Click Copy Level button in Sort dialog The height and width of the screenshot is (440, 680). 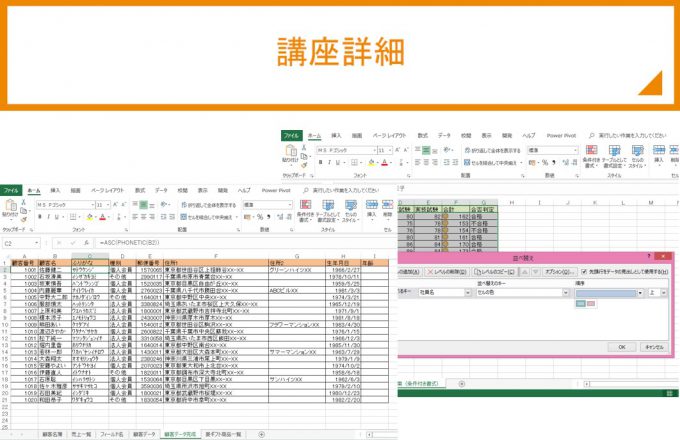(x=494, y=272)
